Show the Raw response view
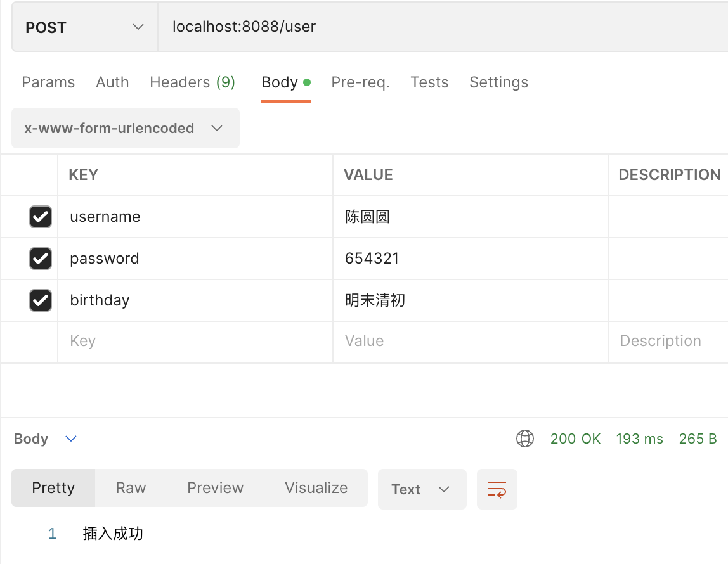Viewport: 728px width, 564px height. 131,488
